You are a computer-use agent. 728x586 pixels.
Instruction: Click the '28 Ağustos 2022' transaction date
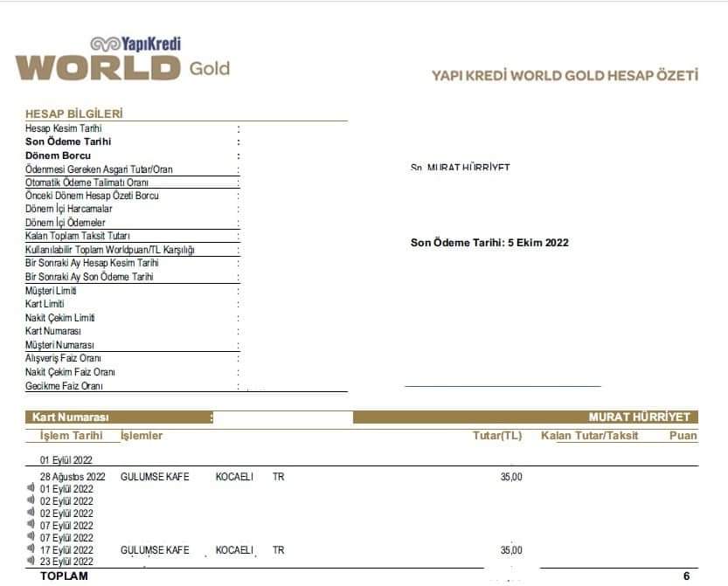pos(73,477)
